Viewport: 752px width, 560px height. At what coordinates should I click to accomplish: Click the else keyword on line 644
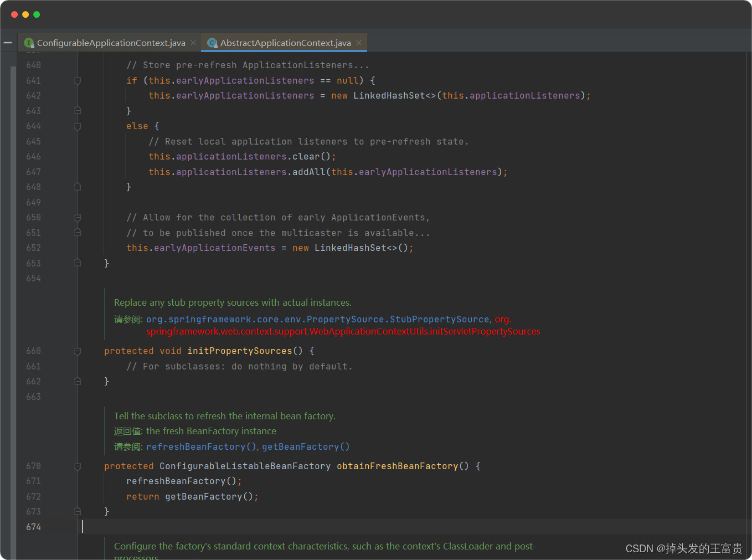click(137, 126)
